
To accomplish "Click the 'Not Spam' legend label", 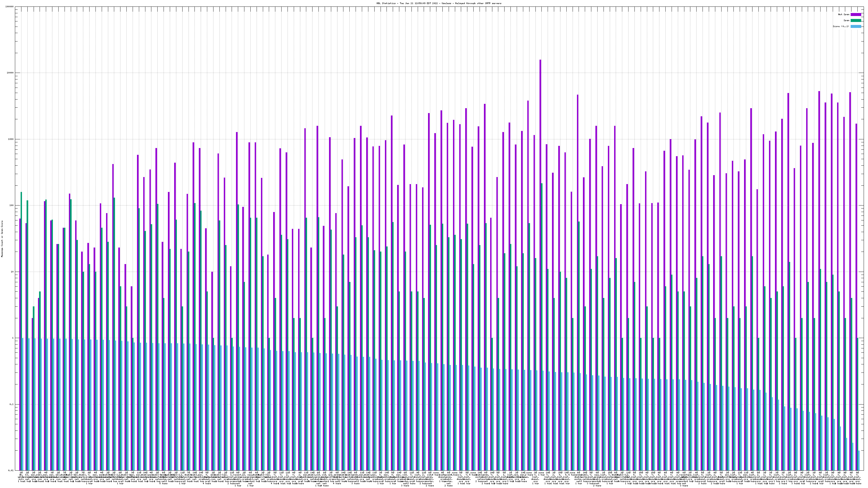I will click(x=844, y=14).
